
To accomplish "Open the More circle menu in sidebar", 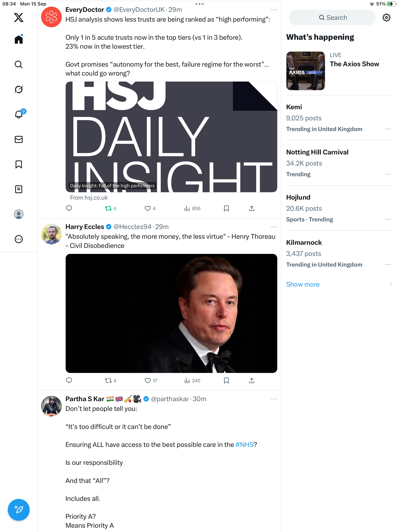I will point(19,239).
